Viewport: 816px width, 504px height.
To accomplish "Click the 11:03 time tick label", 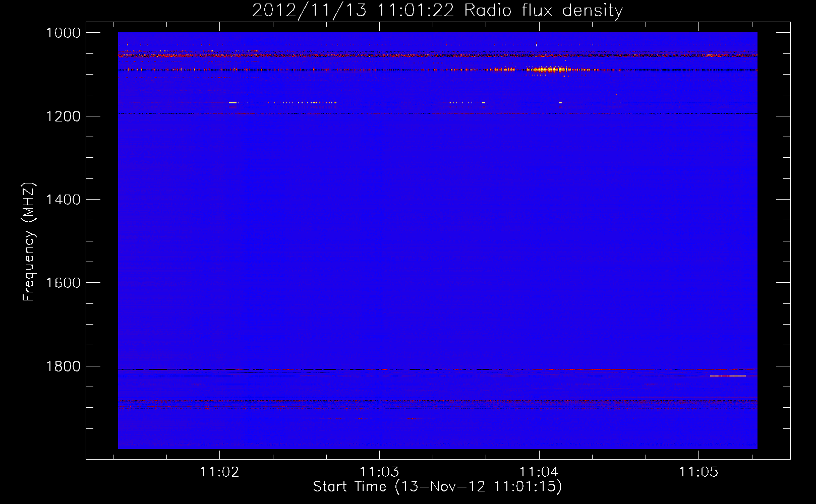I will coord(379,472).
